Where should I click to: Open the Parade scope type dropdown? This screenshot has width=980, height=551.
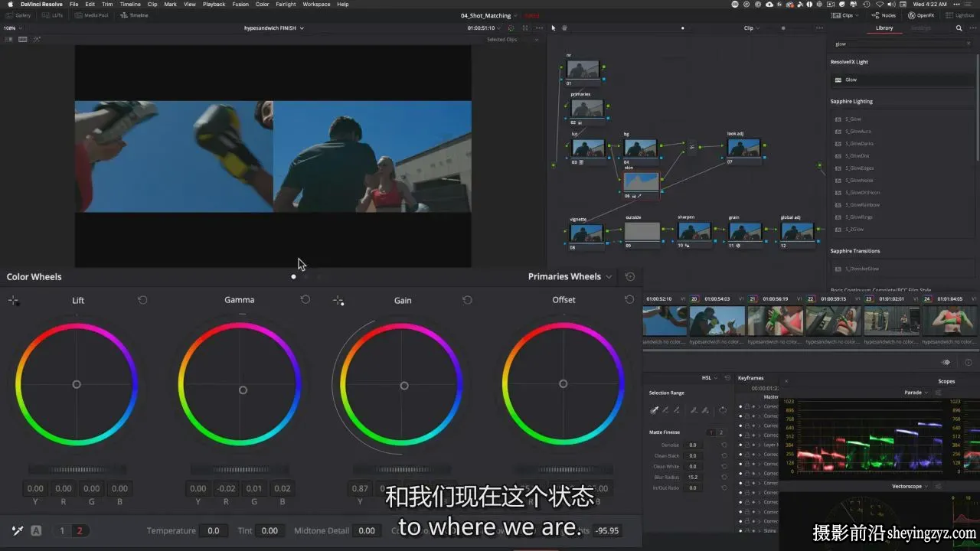pos(916,393)
